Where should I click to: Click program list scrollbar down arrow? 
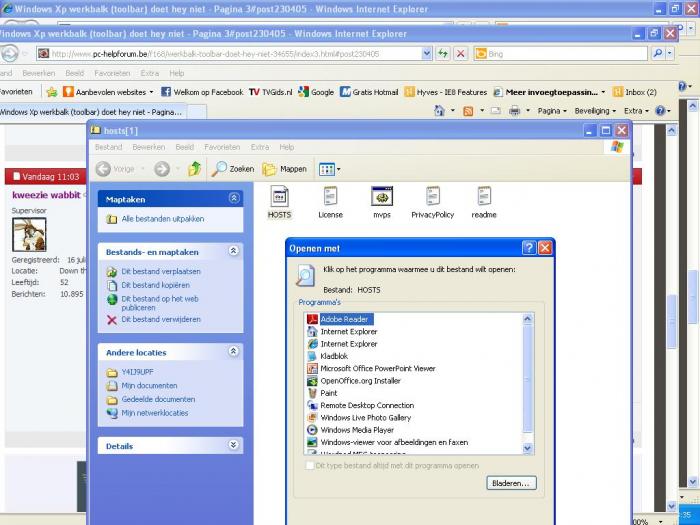[x=527, y=448]
